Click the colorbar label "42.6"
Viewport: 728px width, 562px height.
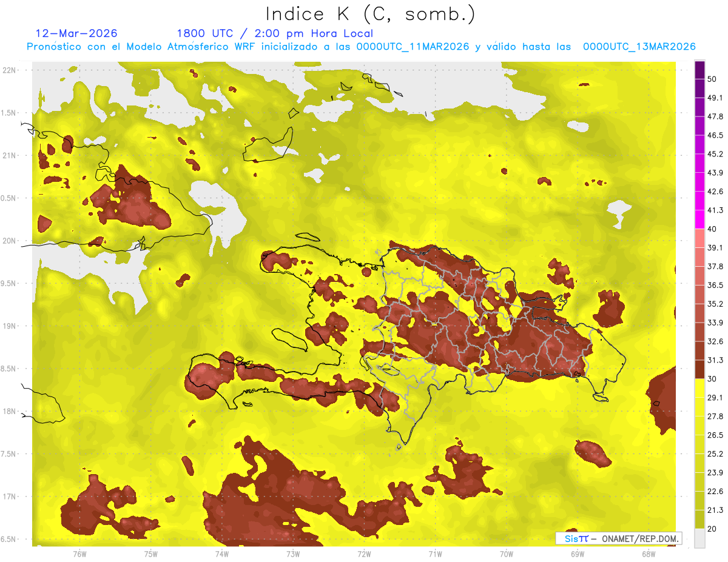click(715, 192)
